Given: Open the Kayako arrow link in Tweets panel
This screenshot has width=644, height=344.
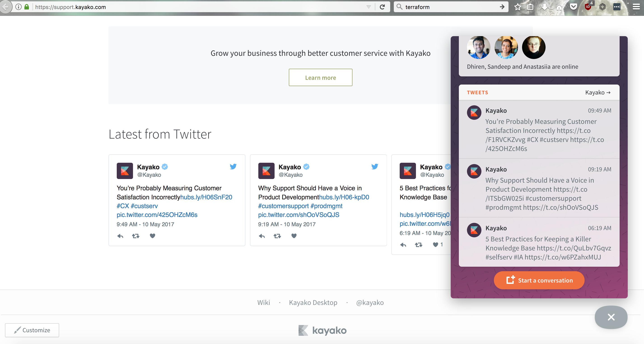Looking at the screenshot, I should pos(598,92).
